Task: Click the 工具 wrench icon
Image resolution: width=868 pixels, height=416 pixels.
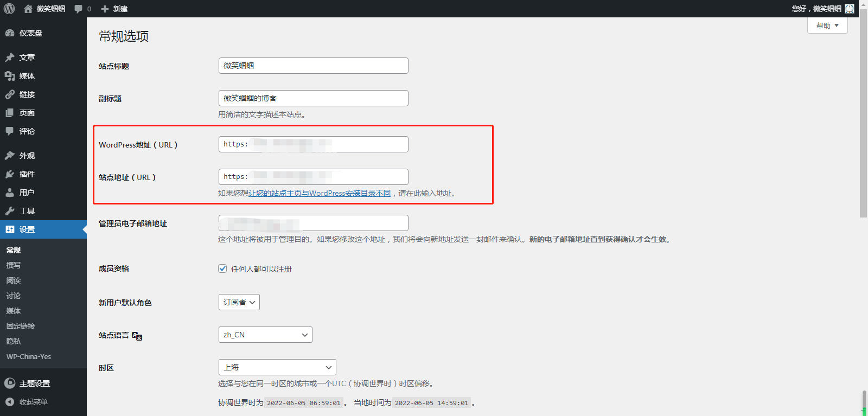Action: [10, 211]
